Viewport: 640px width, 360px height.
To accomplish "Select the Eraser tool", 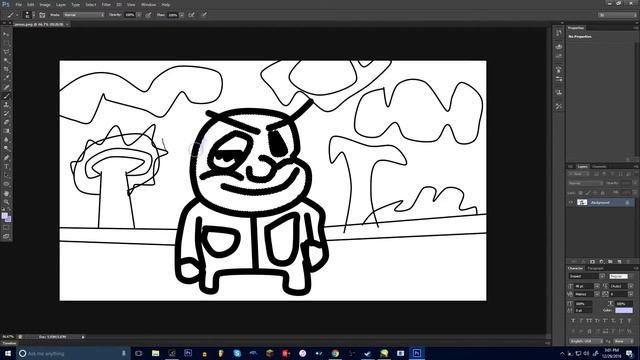I will [x=6, y=122].
